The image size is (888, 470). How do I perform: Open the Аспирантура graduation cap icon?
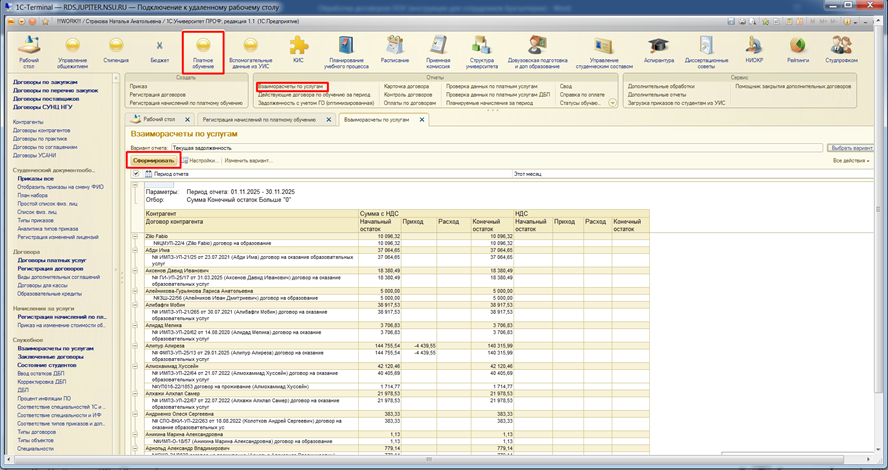(x=658, y=47)
